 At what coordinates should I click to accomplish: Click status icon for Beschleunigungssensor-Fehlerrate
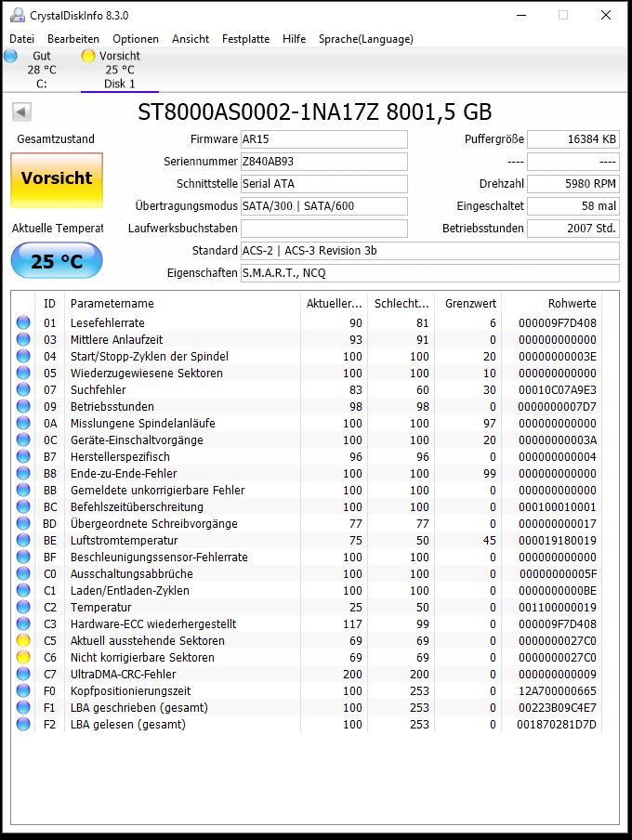coord(23,557)
